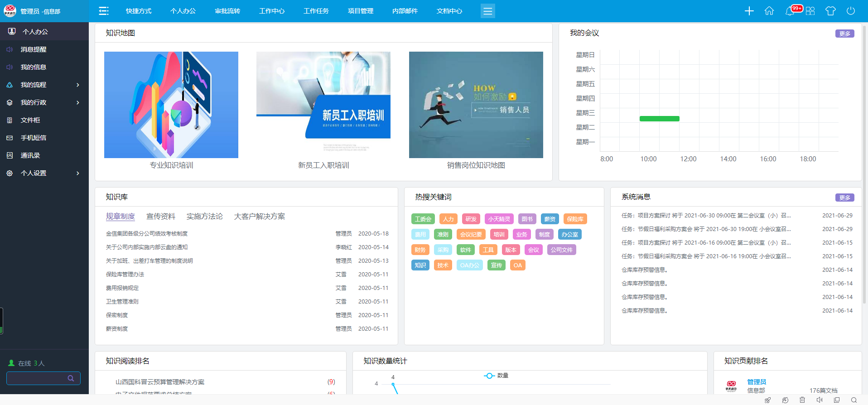Click the search magnifier in sidebar
The height and width of the screenshot is (405, 868).
click(x=71, y=378)
